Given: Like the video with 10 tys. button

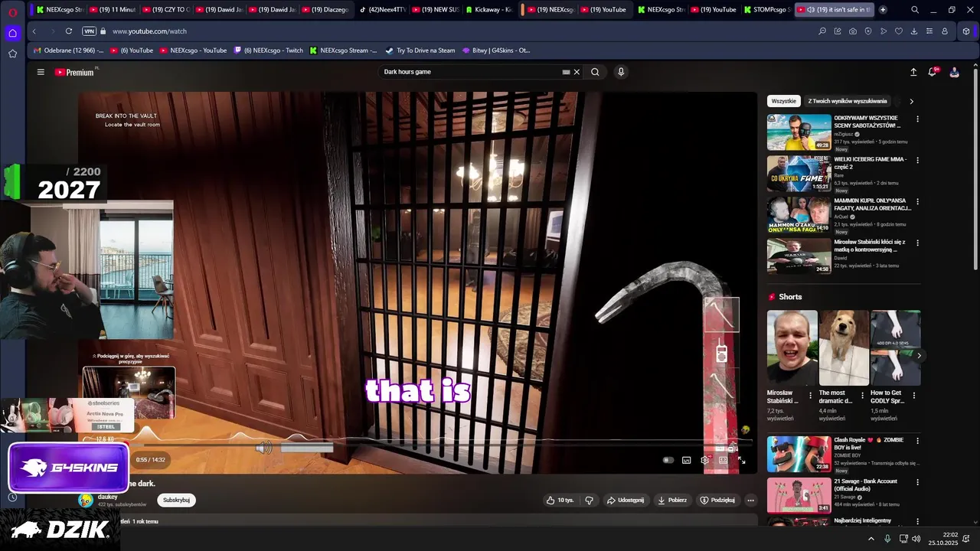Looking at the screenshot, I should point(560,500).
